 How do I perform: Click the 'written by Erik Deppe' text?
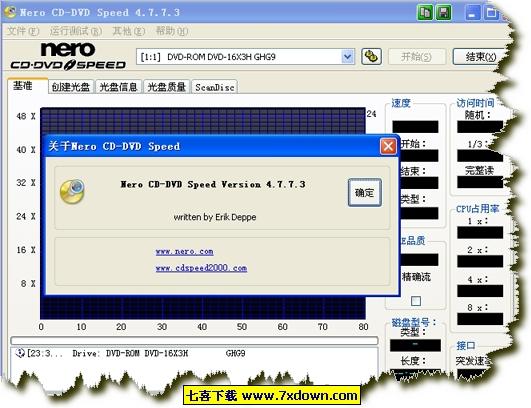tap(215, 217)
